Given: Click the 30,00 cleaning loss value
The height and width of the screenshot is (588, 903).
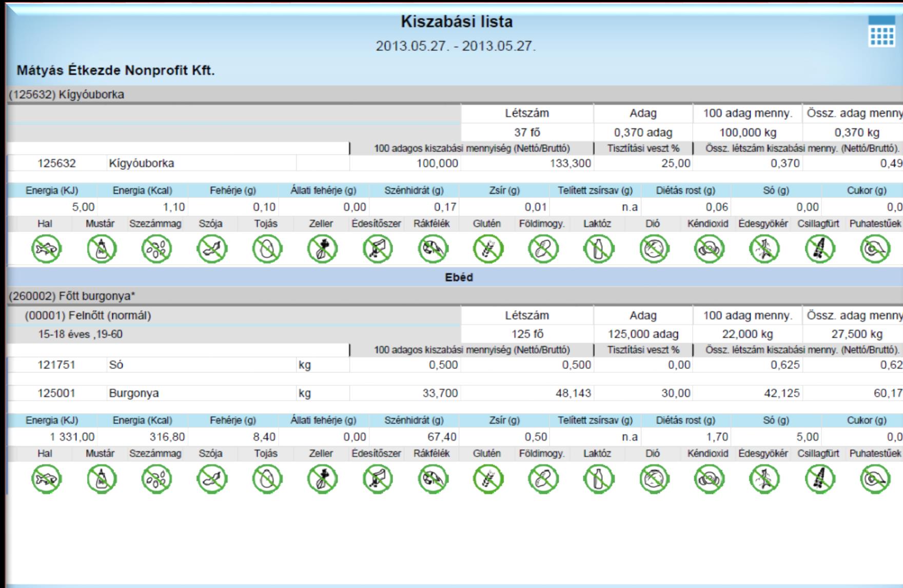Looking at the screenshot, I should tap(676, 393).
